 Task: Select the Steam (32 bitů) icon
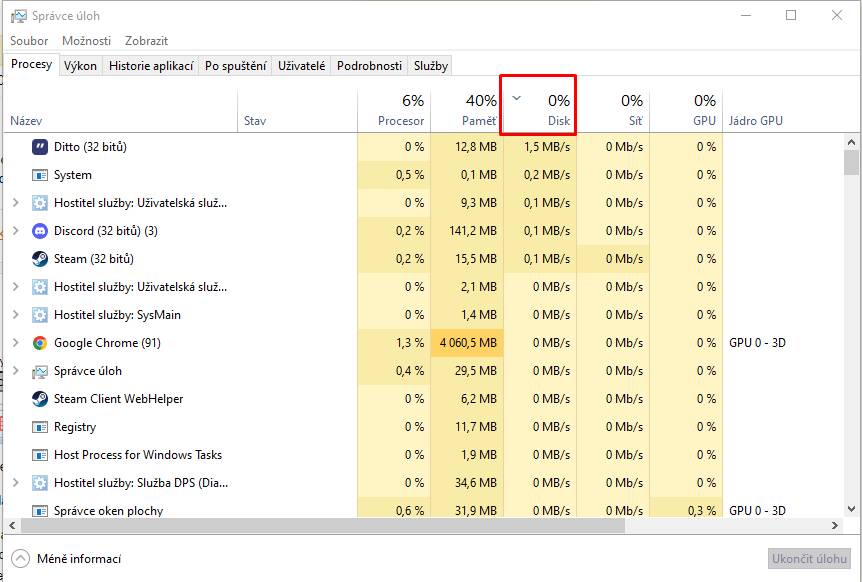[x=40, y=259]
